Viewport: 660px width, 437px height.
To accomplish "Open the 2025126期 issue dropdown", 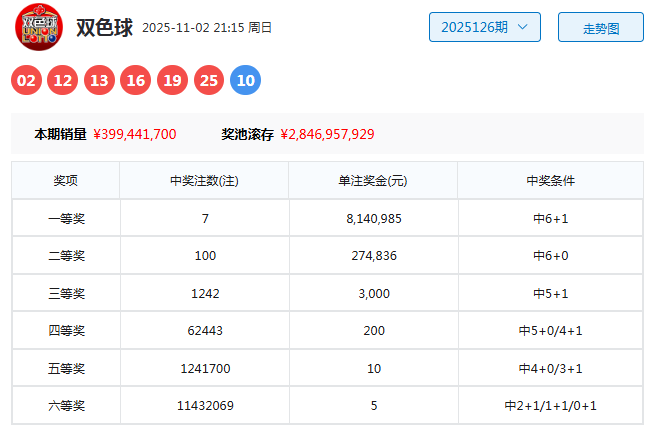I will 485,27.
